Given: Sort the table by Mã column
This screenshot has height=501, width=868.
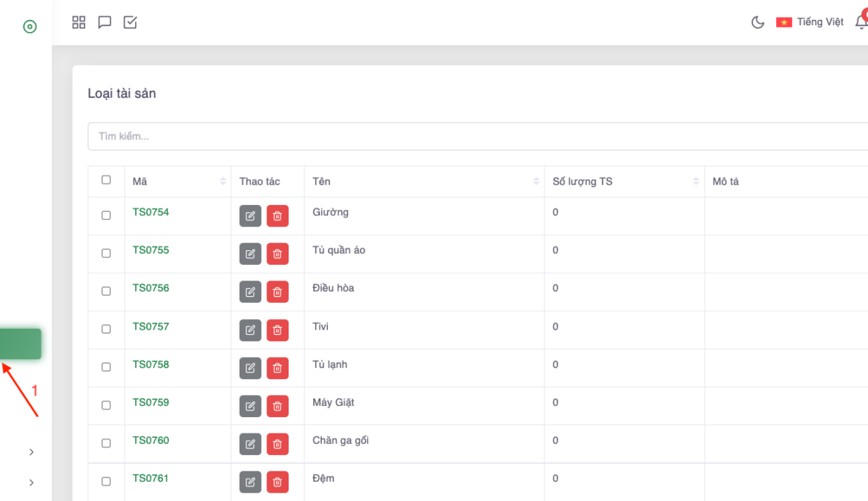Looking at the screenshot, I should pyautogui.click(x=223, y=182).
